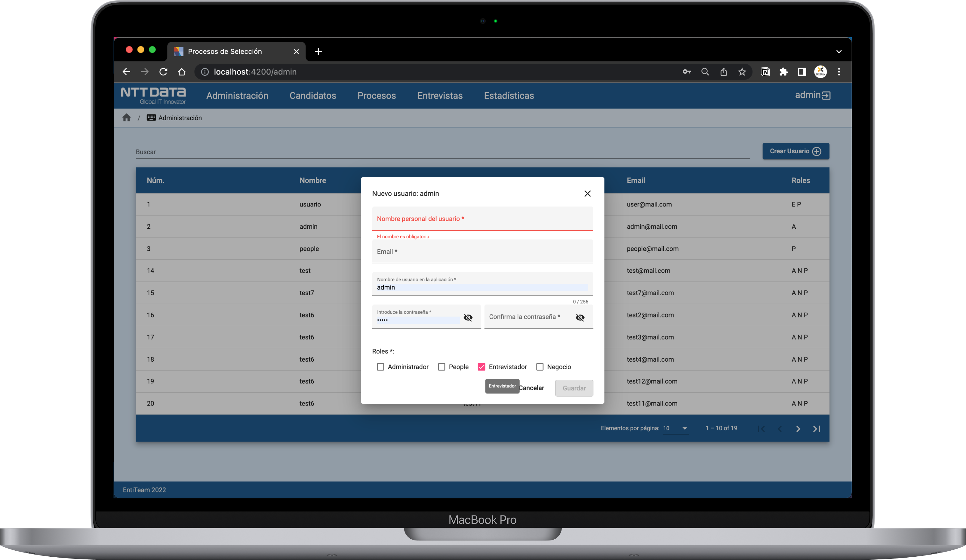
Task: Click the admin logout icon
Action: pos(826,95)
